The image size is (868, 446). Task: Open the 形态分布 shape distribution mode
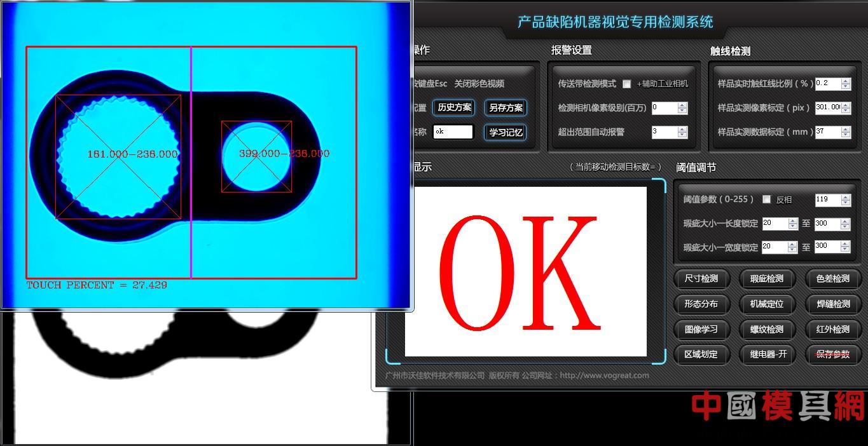pos(701,304)
